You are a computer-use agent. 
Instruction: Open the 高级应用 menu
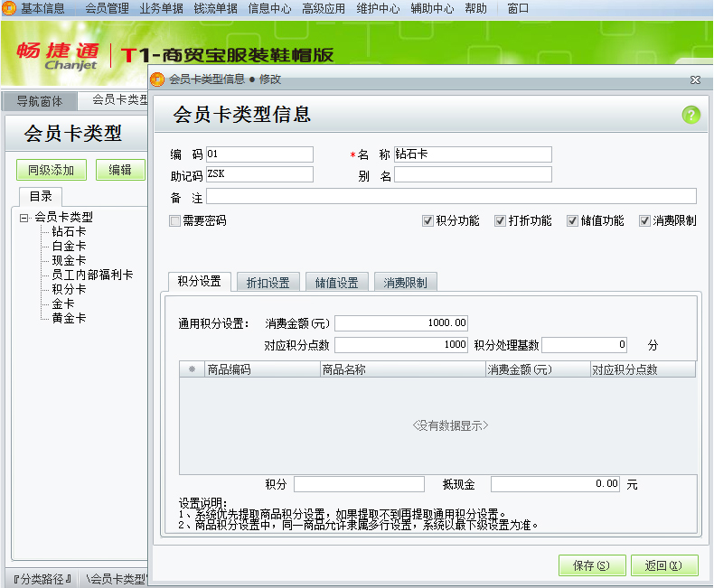(324, 8)
